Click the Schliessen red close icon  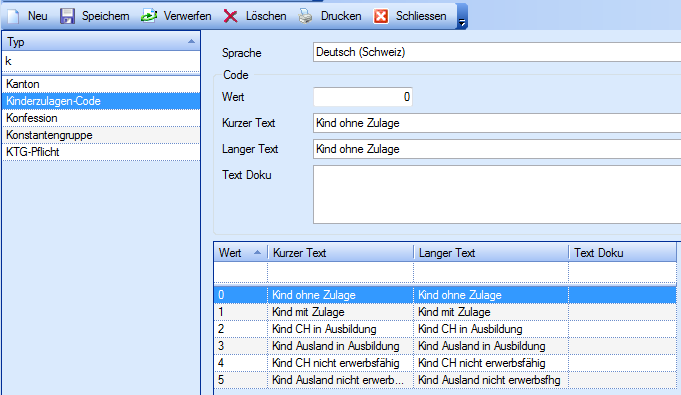pos(381,16)
